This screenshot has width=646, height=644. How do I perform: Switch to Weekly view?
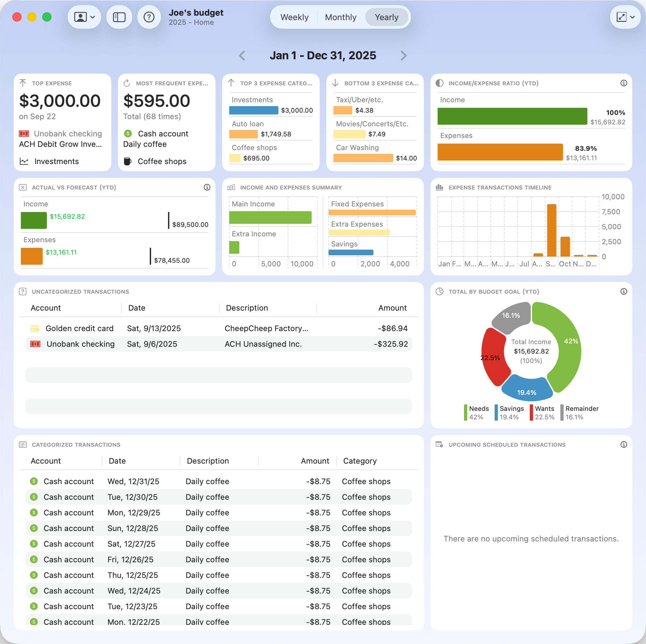pos(295,17)
